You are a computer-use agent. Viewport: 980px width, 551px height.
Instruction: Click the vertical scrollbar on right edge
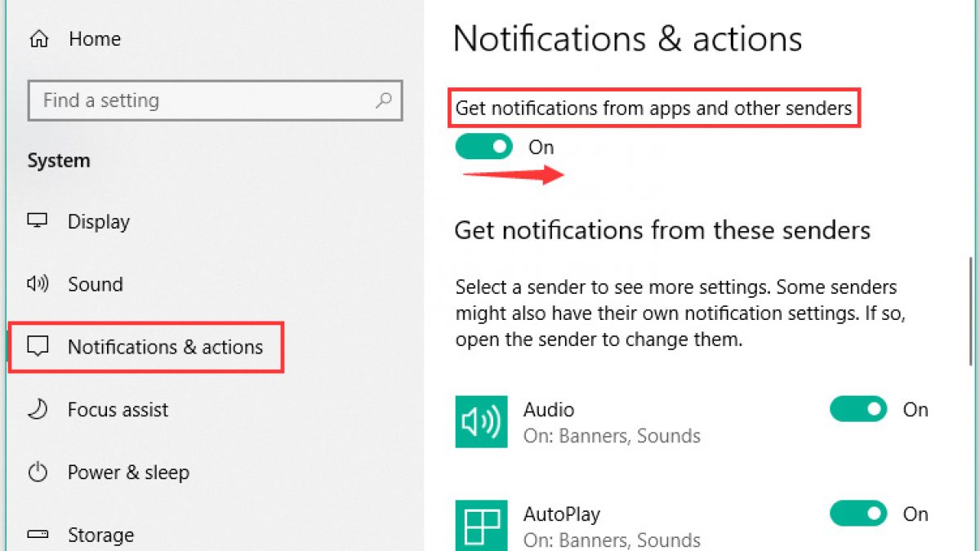click(971, 310)
